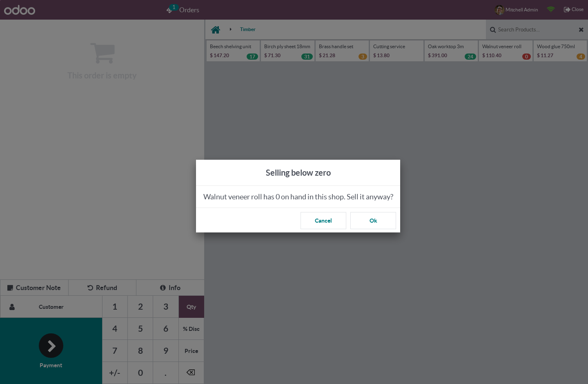Tap numpad key 5
This screenshot has width=588, height=384.
click(140, 329)
